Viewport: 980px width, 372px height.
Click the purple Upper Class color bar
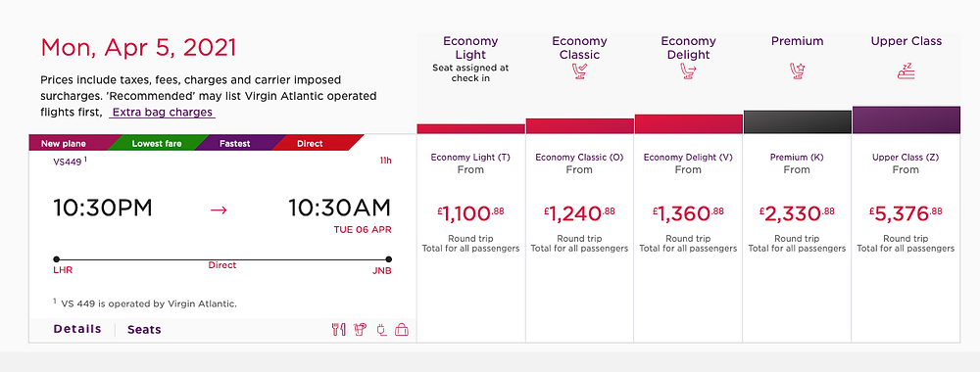(906, 119)
